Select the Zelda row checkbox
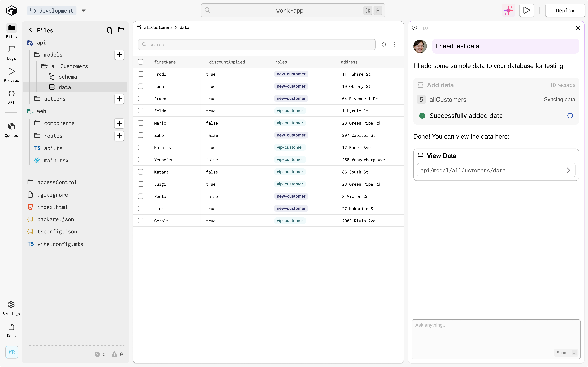 141,111
